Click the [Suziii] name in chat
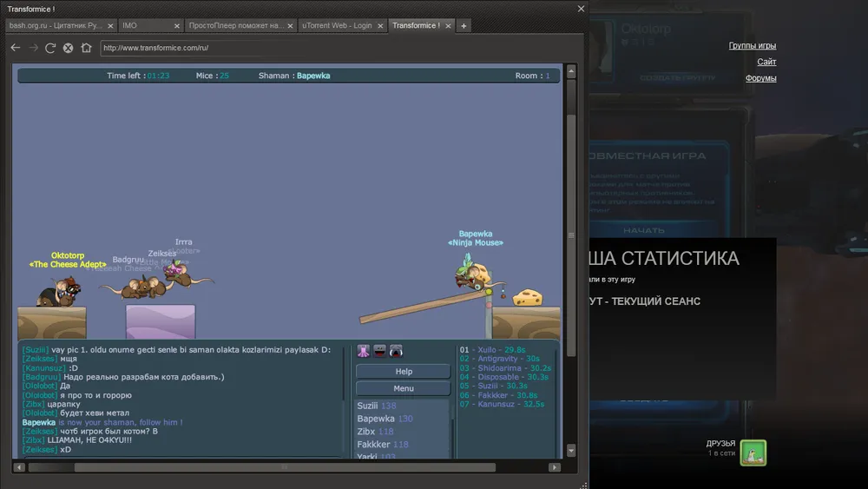The height and width of the screenshot is (489, 868). [x=36, y=350]
